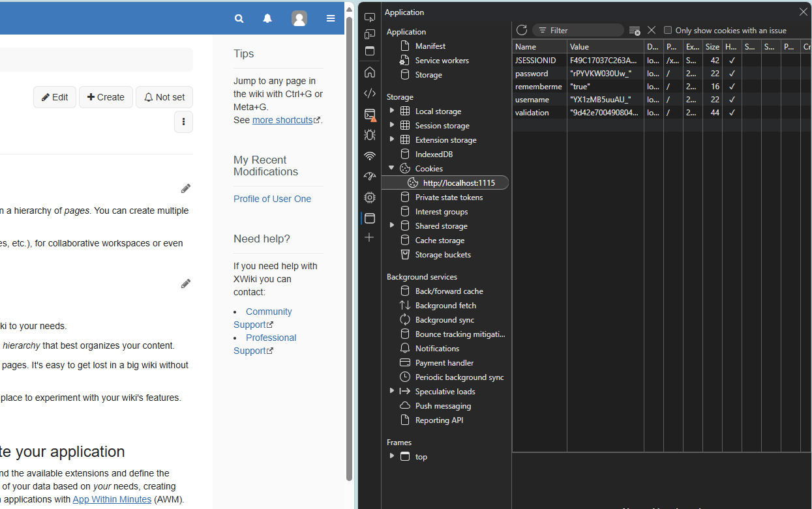Open the Profile of User One link
The height and width of the screenshot is (509, 812).
pyautogui.click(x=272, y=199)
